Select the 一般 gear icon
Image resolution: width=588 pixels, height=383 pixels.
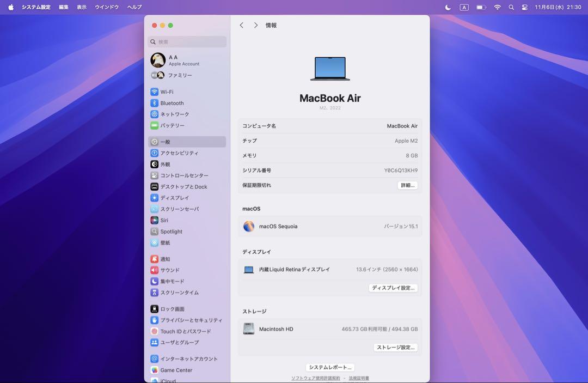click(154, 142)
